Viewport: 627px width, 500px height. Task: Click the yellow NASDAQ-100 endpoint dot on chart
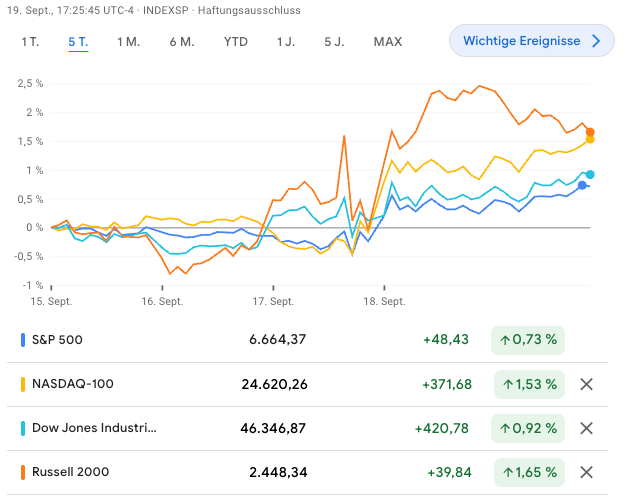590,140
